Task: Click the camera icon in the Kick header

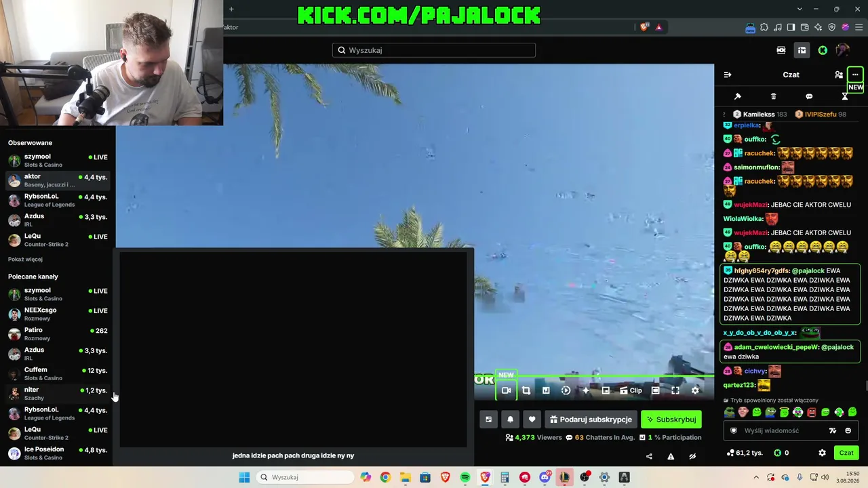Action: pyautogui.click(x=781, y=50)
